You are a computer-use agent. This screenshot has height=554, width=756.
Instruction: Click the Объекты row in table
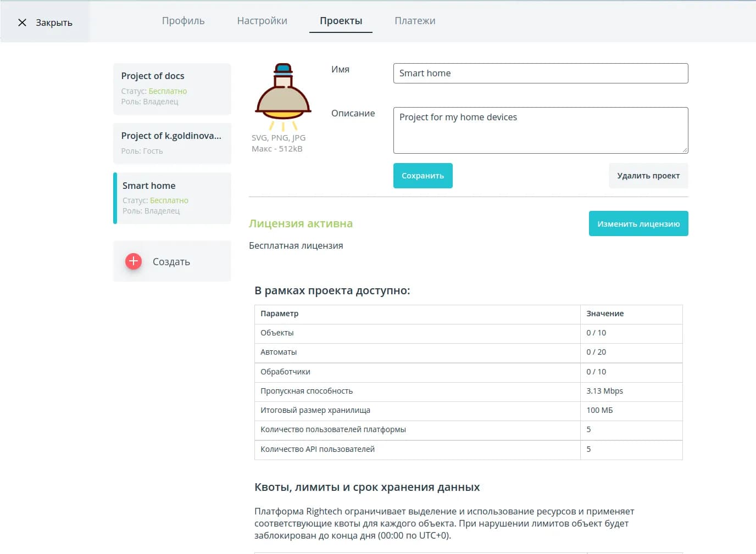(416, 333)
